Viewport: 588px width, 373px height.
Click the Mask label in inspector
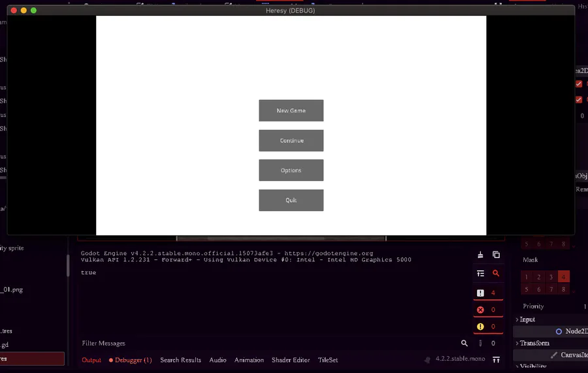point(531,260)
